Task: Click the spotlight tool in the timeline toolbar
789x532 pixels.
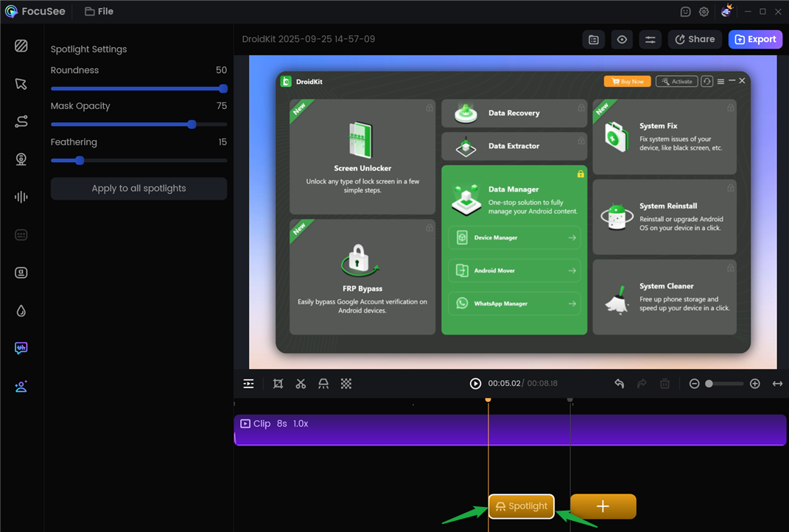Action: [x=323, y=384]
